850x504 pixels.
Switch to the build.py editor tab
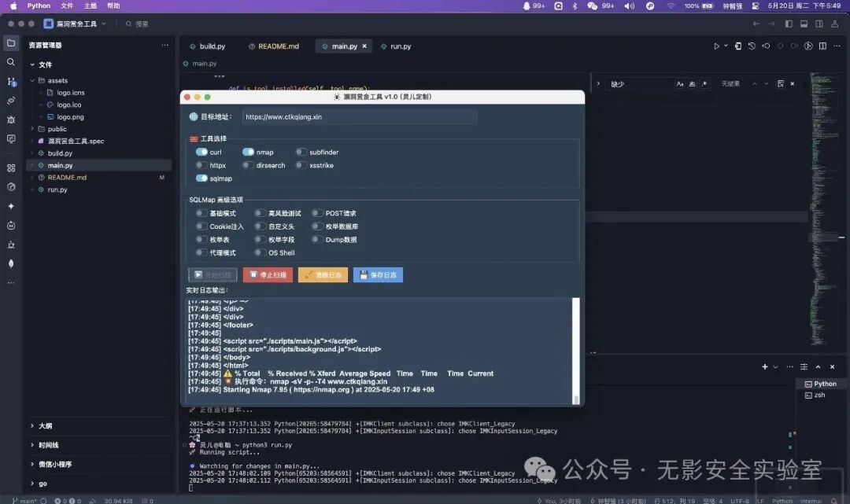208,46
